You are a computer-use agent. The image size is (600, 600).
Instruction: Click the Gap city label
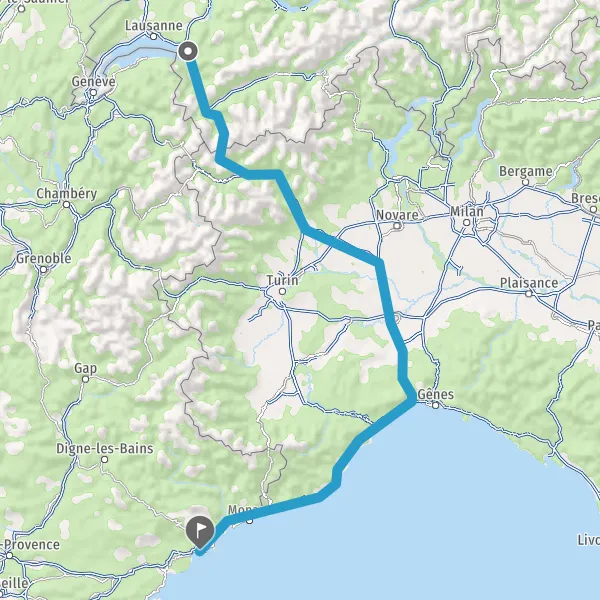click(85, 368)
